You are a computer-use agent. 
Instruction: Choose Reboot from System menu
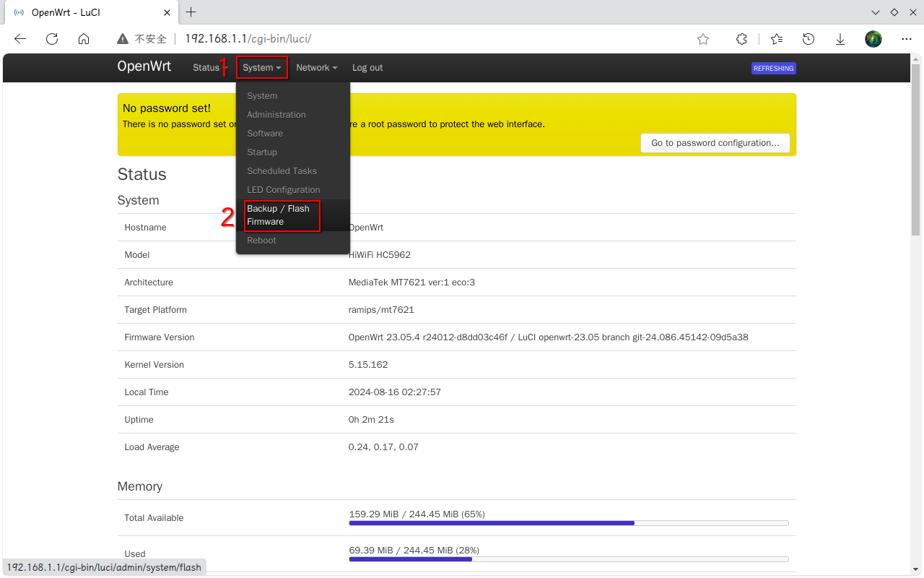coord(261,241)
